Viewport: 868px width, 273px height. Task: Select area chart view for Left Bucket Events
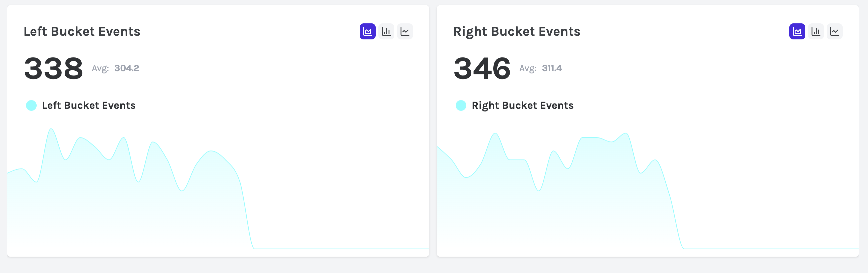pos(367,31)
